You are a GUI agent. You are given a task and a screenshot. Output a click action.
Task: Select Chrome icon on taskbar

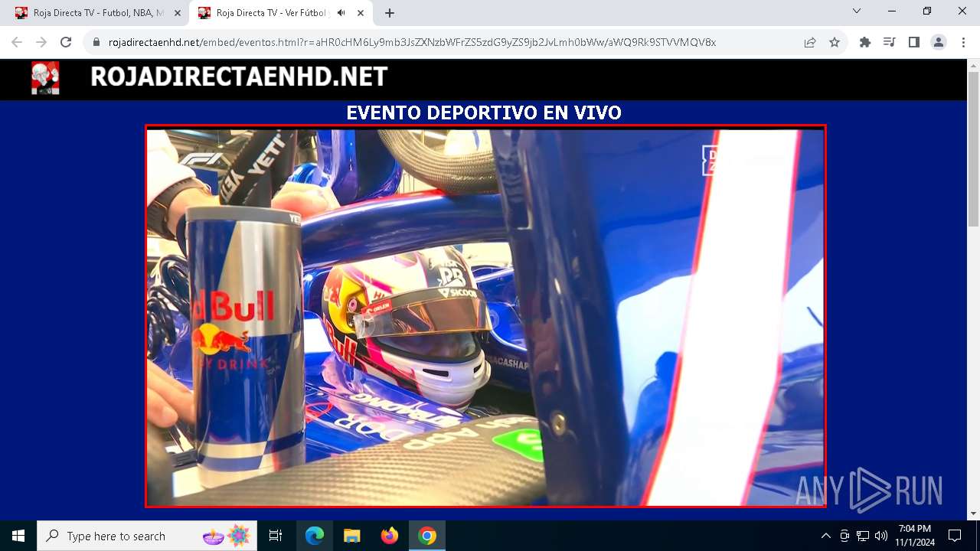427,536
